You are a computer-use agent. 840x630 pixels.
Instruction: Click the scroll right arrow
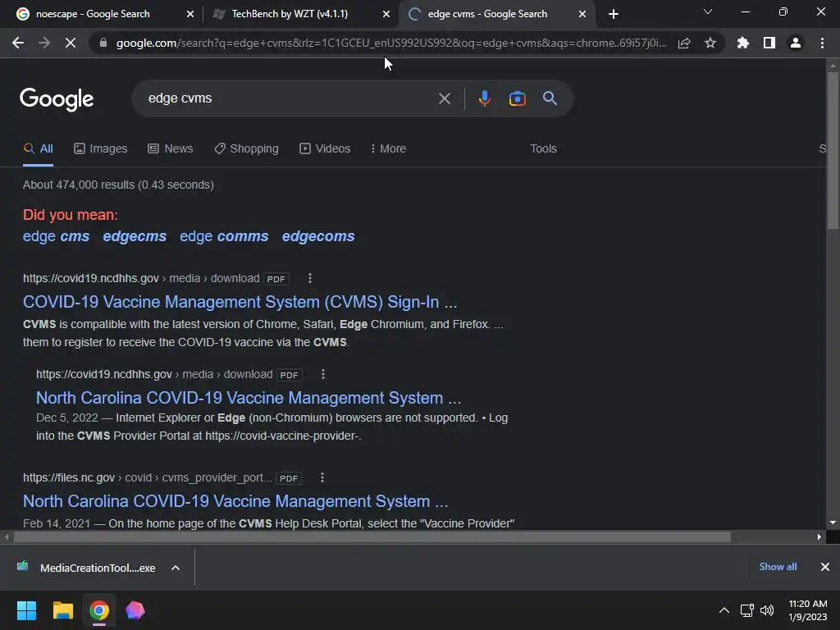click(819, 536)
